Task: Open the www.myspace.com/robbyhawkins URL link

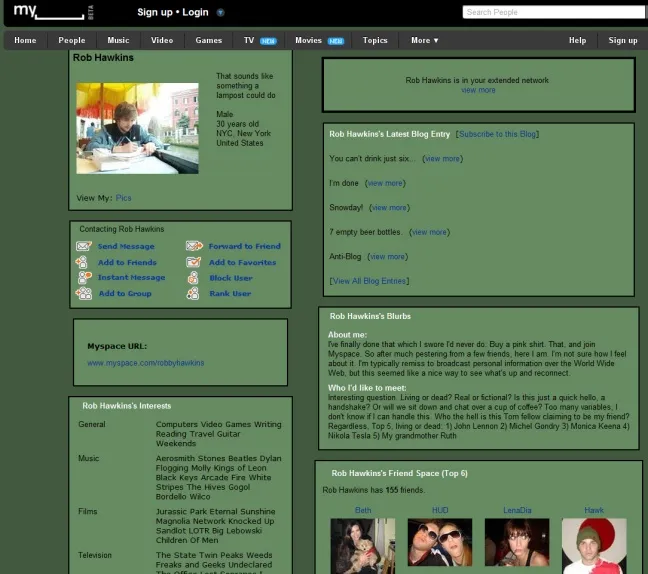Action: pos(145,363)
